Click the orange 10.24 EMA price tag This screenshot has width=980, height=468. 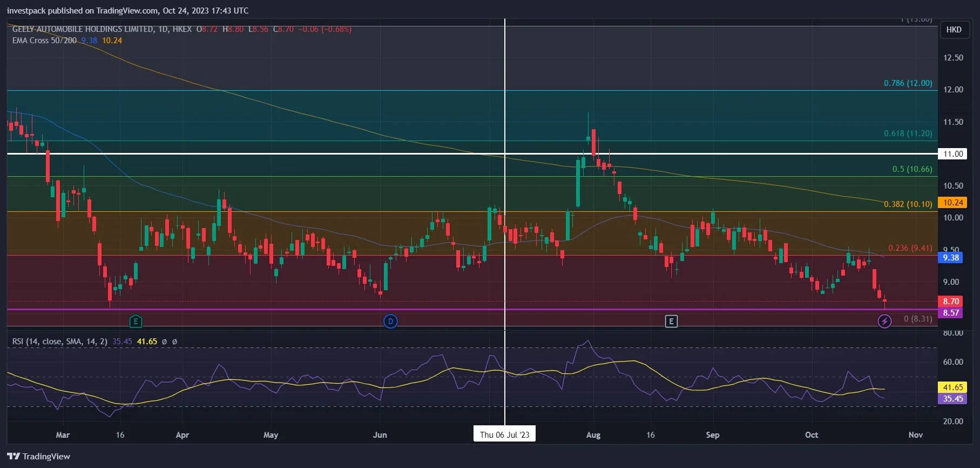tap(953, 203)
